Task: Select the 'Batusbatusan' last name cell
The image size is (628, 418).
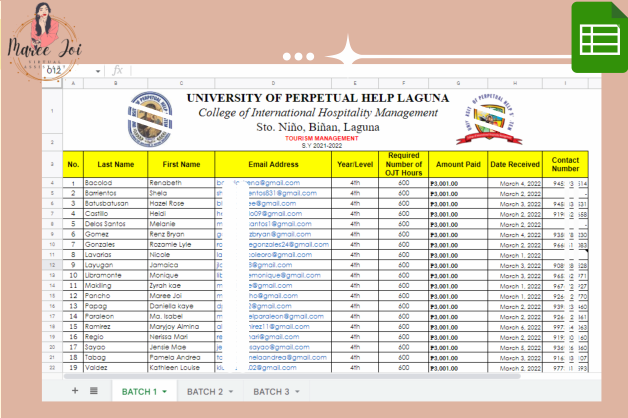Action: [x=115, y=203]
